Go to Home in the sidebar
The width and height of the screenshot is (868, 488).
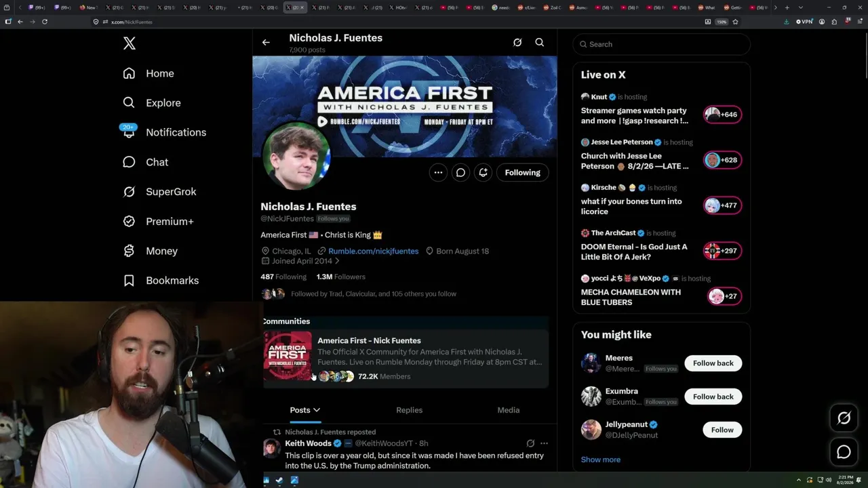159,73
